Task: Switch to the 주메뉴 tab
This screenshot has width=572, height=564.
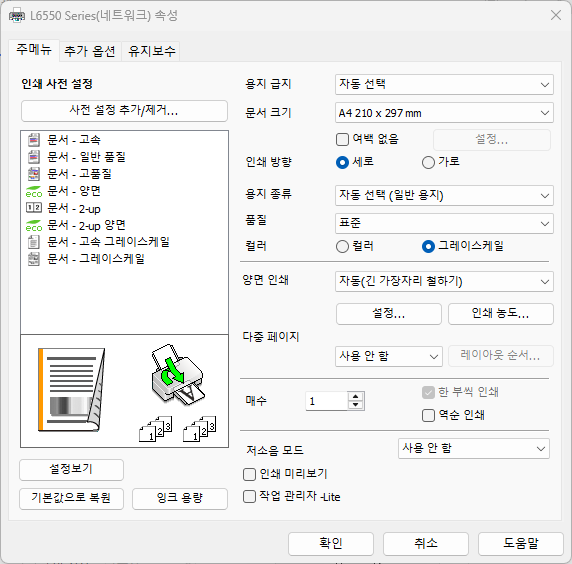Action: click(34, 50)
